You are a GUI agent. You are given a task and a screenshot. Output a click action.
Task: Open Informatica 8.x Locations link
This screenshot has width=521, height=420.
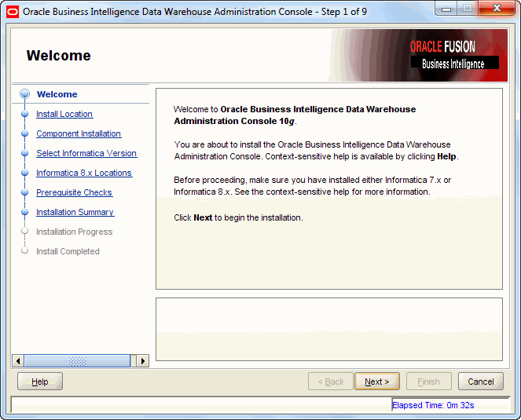(x=84, y=173)
